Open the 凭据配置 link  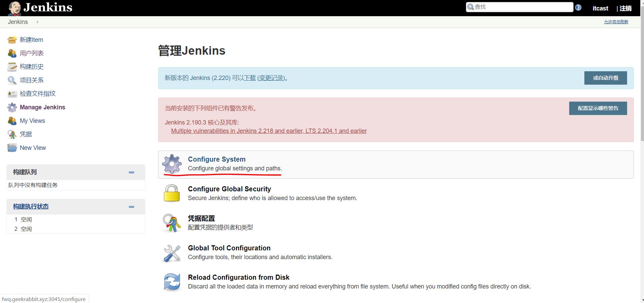201,218
